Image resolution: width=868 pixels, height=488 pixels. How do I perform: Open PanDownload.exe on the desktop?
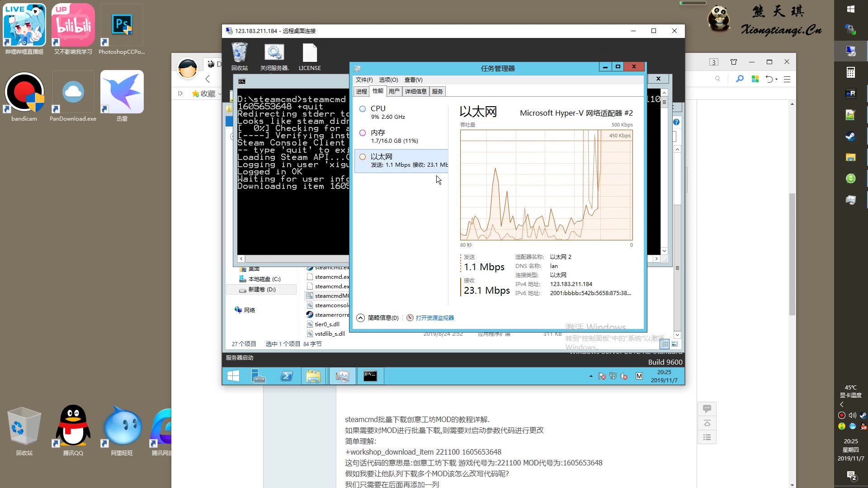point(73,97)
